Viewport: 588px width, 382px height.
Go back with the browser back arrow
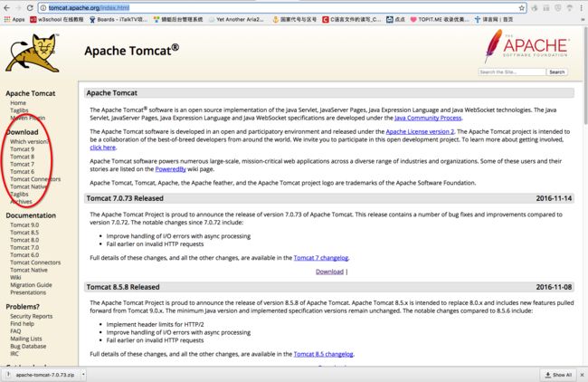point(6,8)
